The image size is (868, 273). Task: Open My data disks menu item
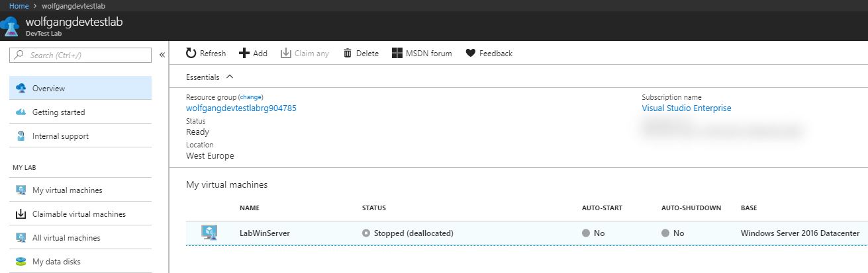click(x=80, y=262)
